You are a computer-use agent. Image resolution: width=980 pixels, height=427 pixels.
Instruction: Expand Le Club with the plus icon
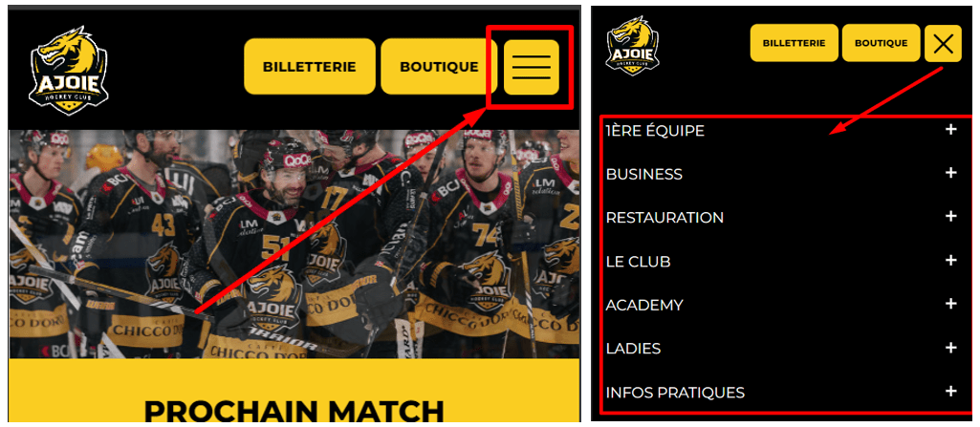tap(950, 261)
